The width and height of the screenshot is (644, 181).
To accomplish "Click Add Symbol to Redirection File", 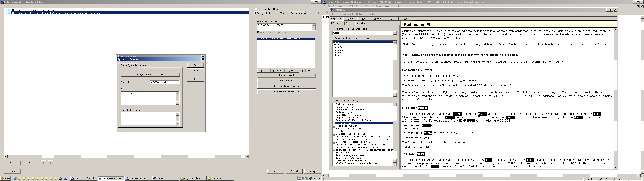I will point(150,75).
